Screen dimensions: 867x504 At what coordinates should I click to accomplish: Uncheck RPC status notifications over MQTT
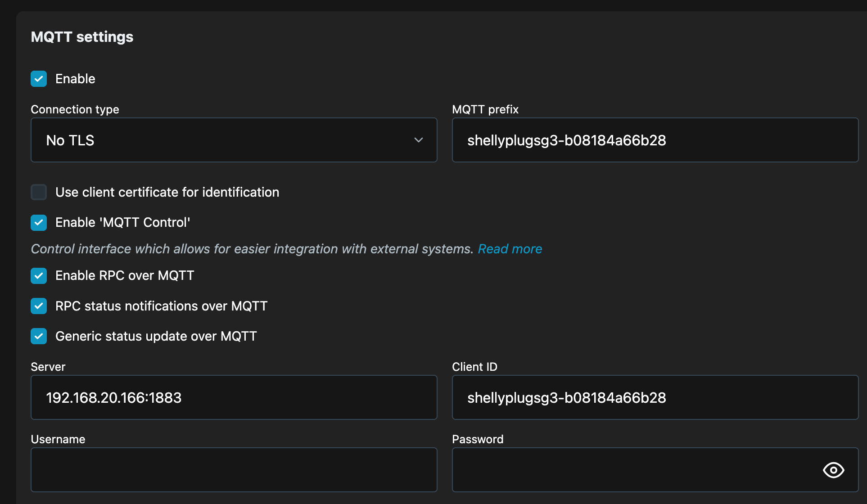pyautogui.click(x=39, y=306)
